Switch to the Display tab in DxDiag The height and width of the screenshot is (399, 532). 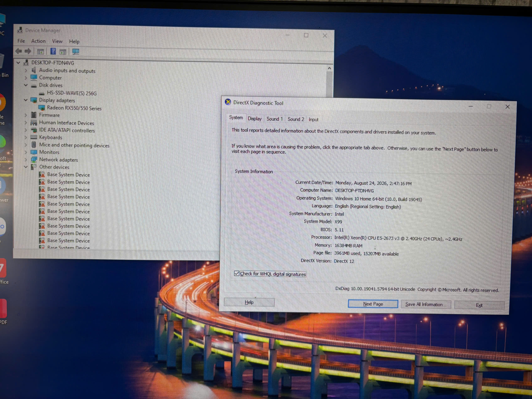click(x=255, y=119)
